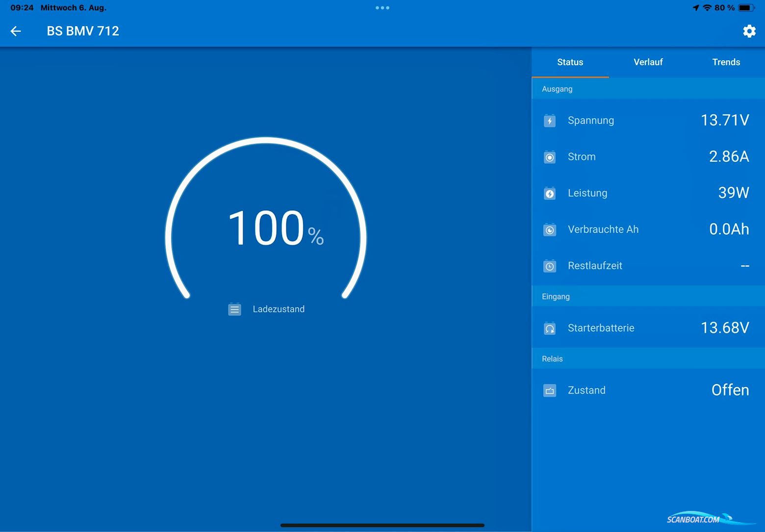This screenshot has height=532, width=765.
Task: Tap the back arrow icon
Action: (x=16, y=31)
